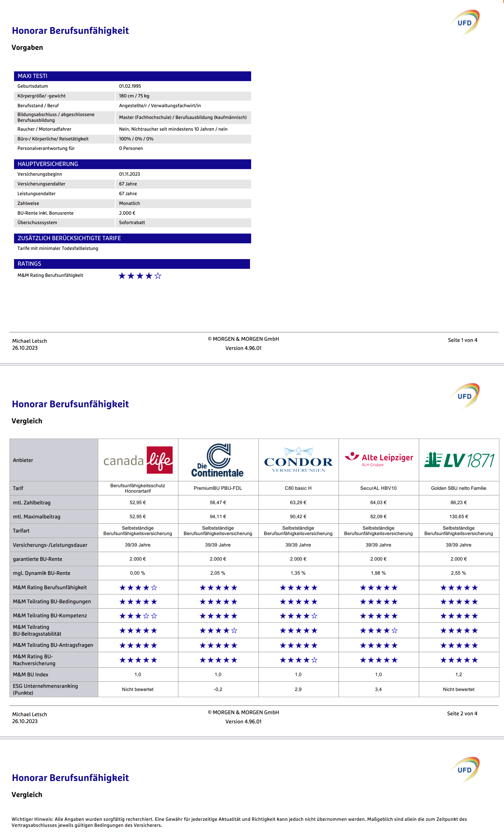
Task: Click LV 1871's M&M Rating Berufsunfähigkeit stars
Action: tap(459, 588)
